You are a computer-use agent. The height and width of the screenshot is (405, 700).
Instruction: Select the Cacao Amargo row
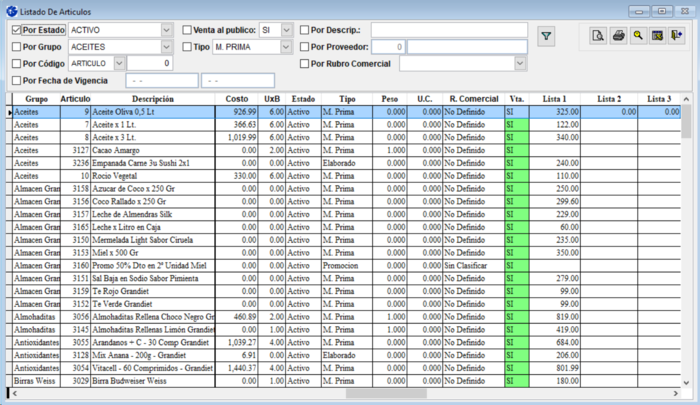coord(344,150)
